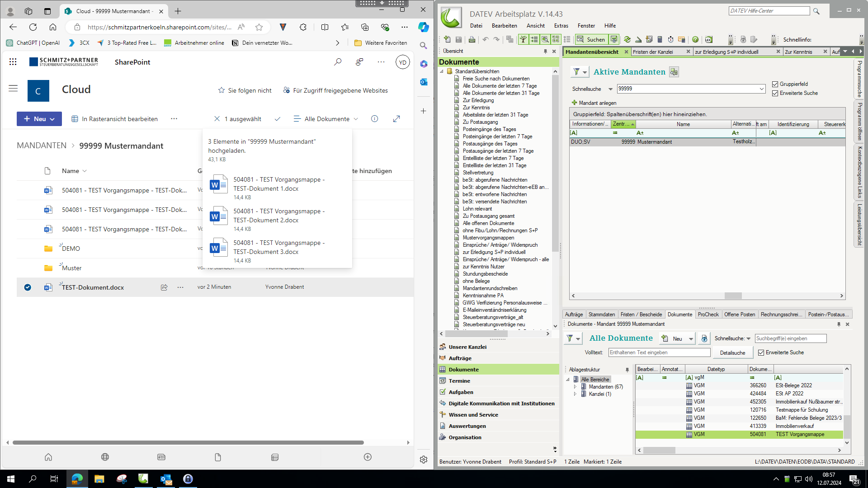Click the LEX icon in DATEV toolbar
The width and height of the screenshot is (868, 488).
click(708, 40)
